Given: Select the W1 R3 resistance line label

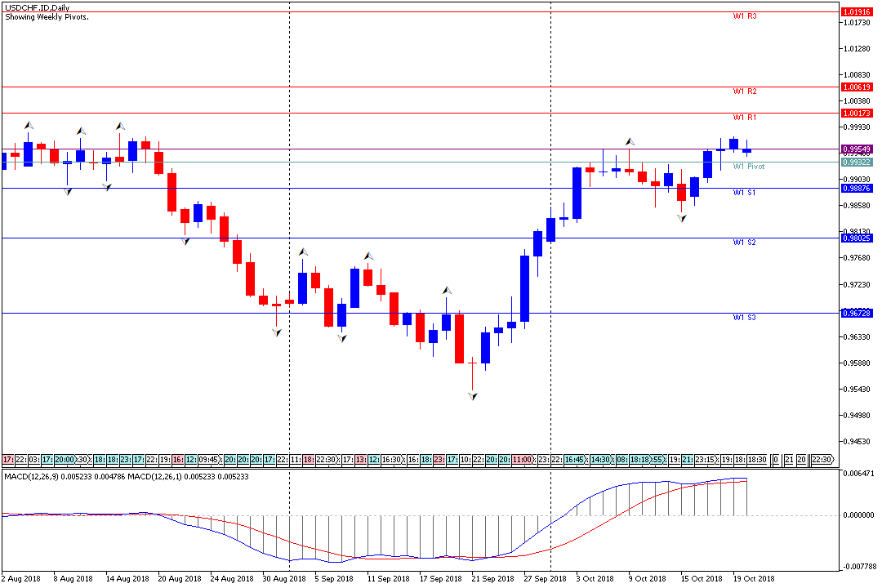Looking at the screenshot, I should (x=744, y=16).
